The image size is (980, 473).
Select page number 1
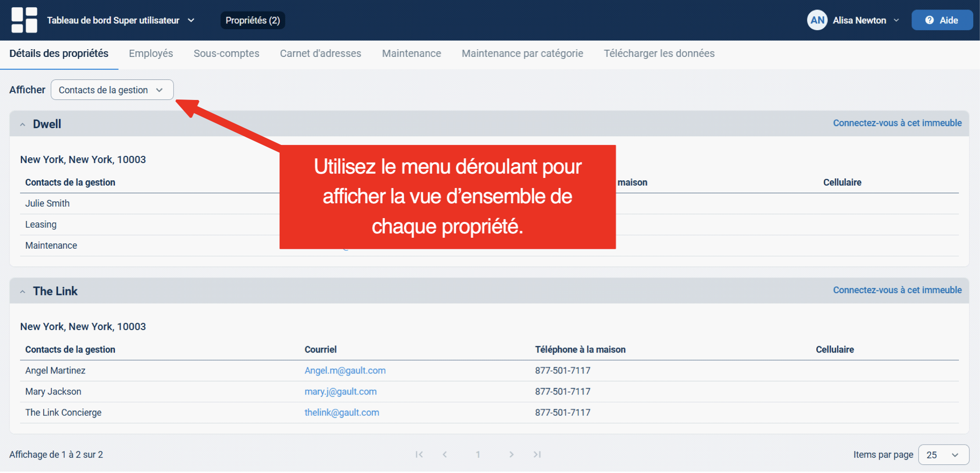coord(478,454)
